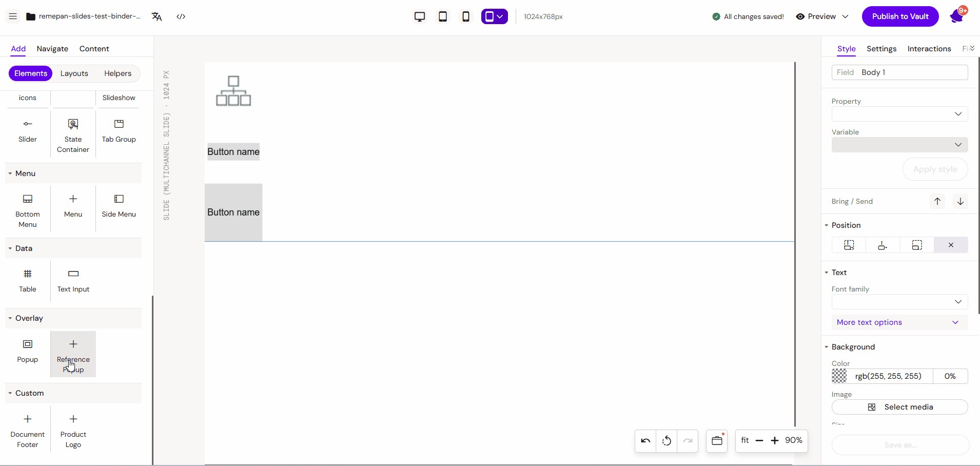Collapse the Data section
The image size is (980, 466).
pyautogui.click(x=73, y=248)
